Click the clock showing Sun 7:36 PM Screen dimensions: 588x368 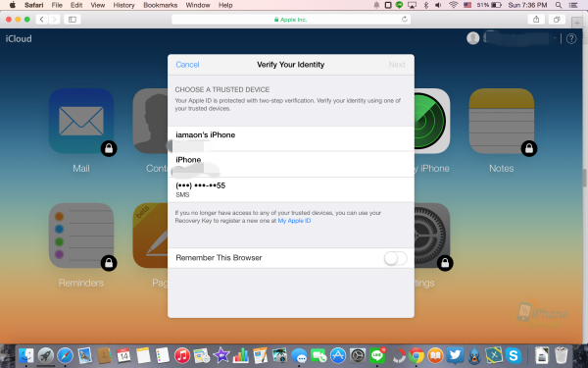[527, 5]
